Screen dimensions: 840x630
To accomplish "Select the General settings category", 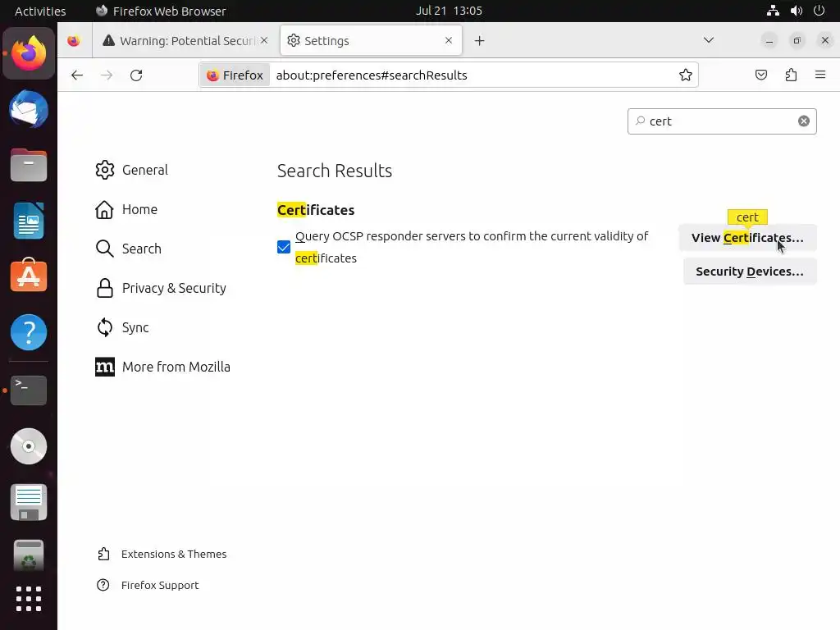I will tap(144, 170).
